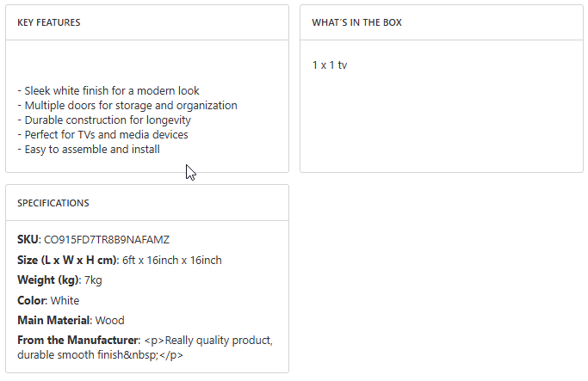Click the 'From the Manufacturer' label

77,341
